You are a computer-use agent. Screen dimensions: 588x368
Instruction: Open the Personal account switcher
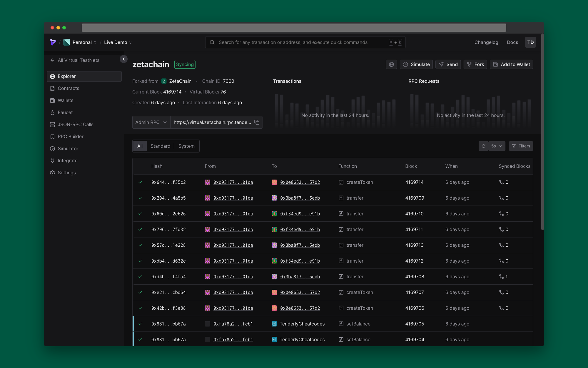point(82,42)
